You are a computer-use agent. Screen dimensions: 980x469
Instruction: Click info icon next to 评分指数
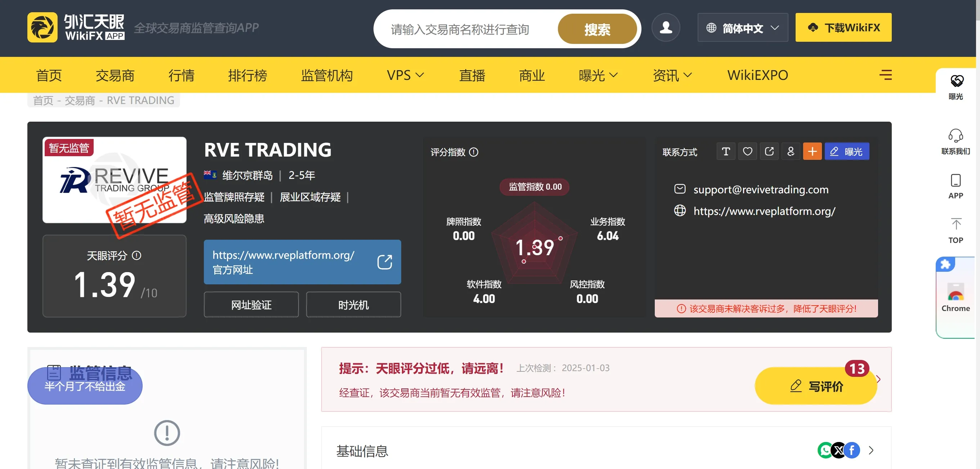click(x=473, y=152)
